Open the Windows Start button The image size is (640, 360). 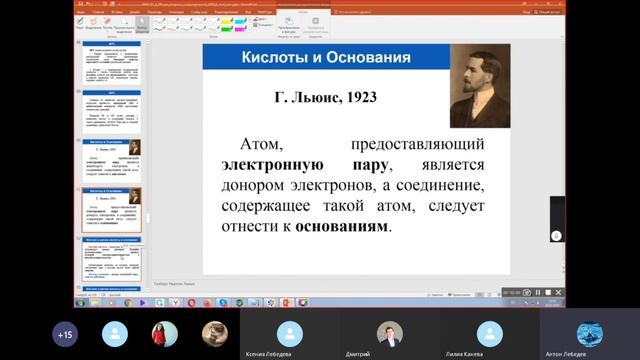click(x=80, y=303)
